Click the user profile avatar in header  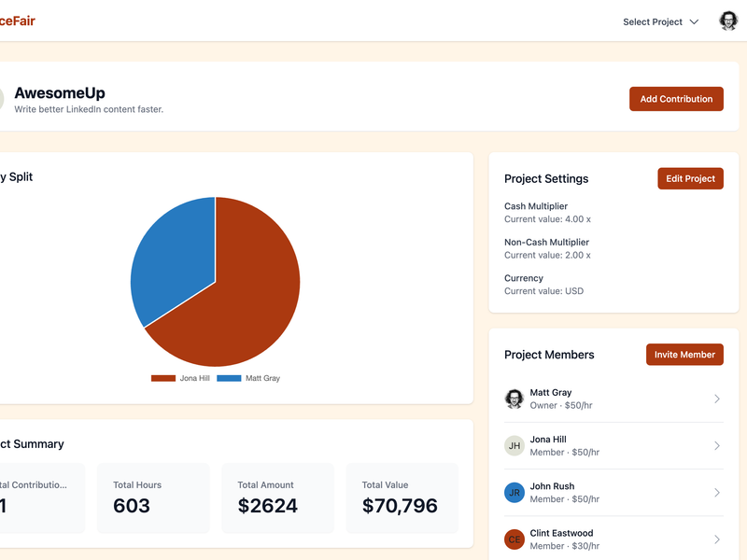(728, 21)
